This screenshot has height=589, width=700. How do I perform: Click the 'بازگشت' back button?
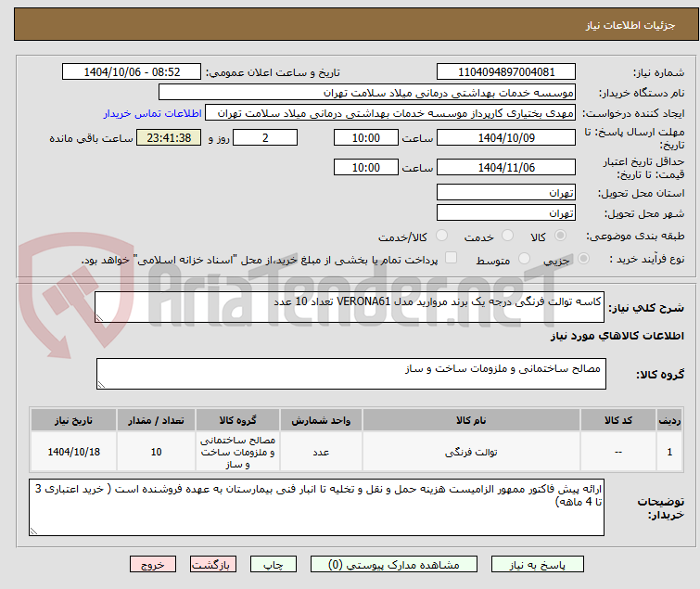point(213,565)
